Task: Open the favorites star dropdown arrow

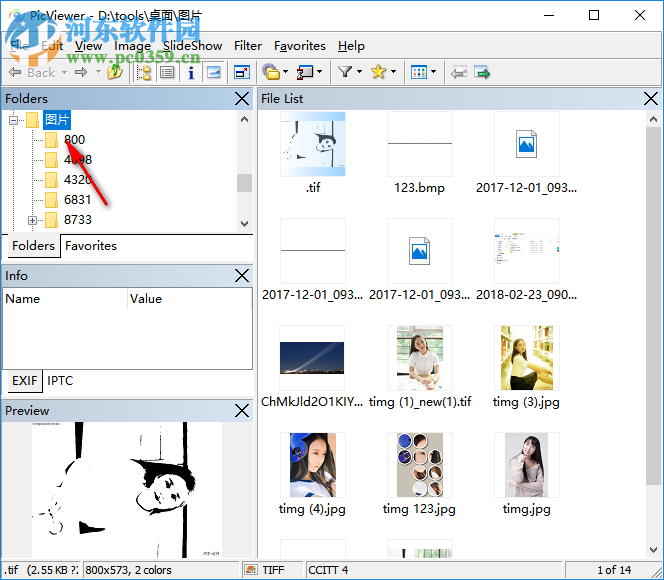Action: tap(393, 72)
